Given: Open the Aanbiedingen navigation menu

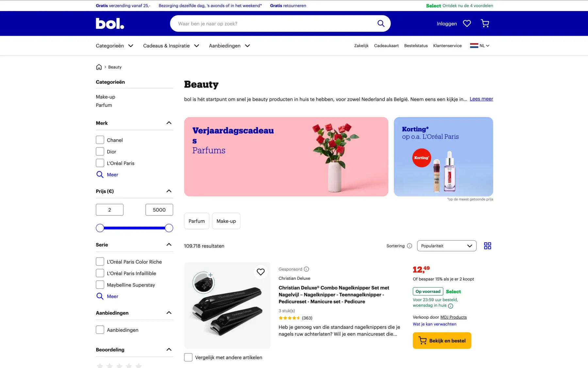Looking at the screenshot, I should coord(229,46).
